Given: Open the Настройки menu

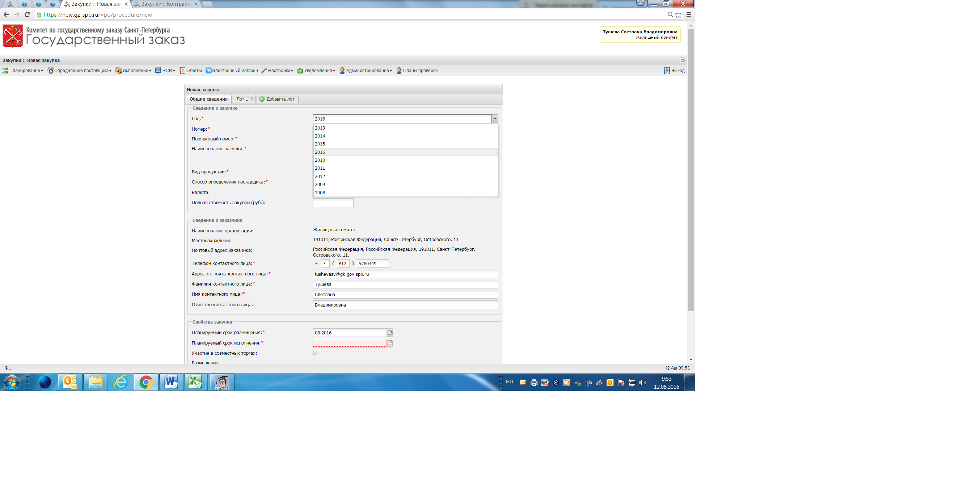Looking at the screenshot, I should 277,70.
